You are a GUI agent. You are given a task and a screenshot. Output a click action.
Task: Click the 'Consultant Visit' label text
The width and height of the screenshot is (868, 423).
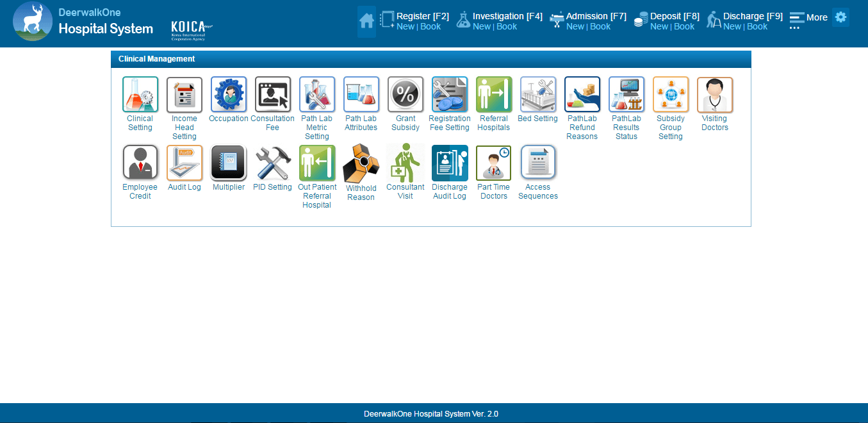pyautogui.click(x=405, y=192)
